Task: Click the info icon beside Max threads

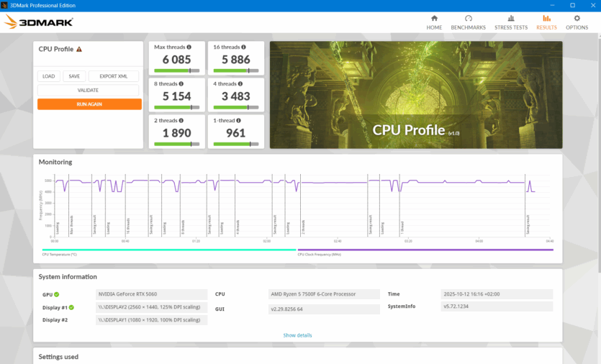Action: (x=189, y=47)
